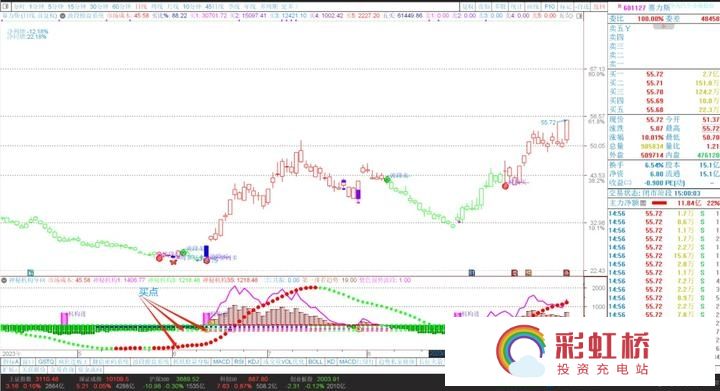The width and height of the screenshot is (720, 391).
Task: Click the red butterfly signal marker
Action: 173,263
